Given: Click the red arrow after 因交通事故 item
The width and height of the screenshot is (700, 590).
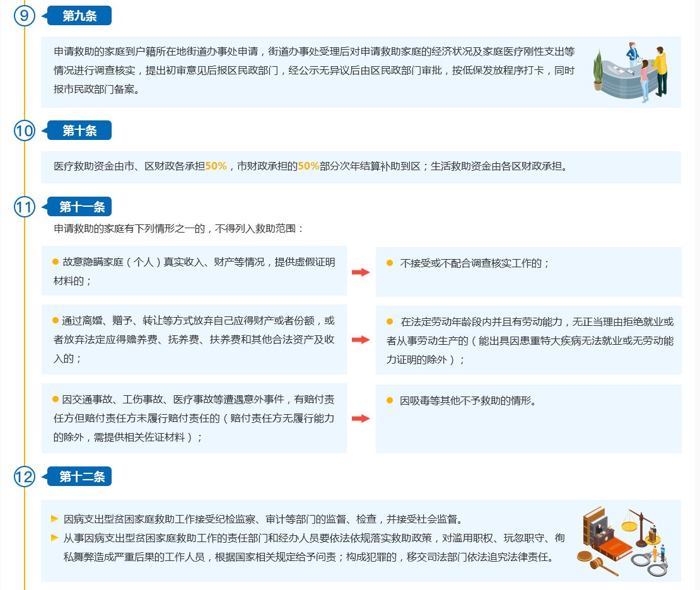Looking at the screenshot, I should 361,418.
